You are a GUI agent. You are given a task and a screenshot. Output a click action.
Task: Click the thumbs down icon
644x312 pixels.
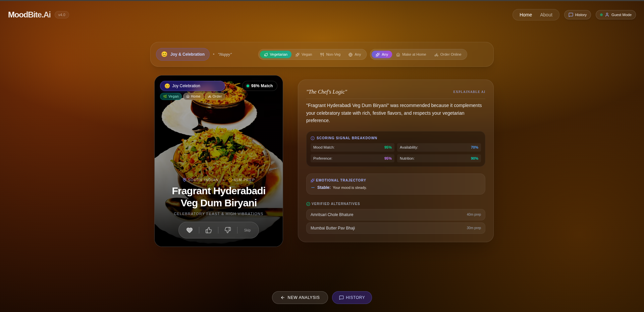tap(228, 230)
